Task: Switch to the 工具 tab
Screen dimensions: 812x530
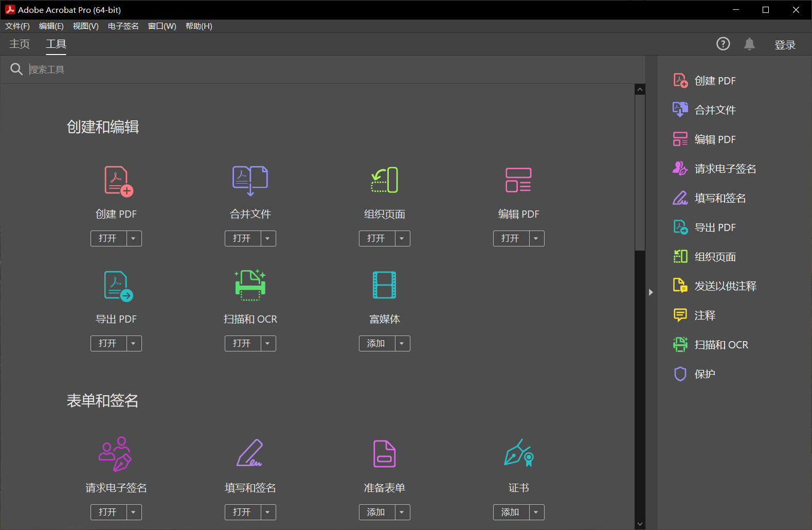Action: click(56, 44)
